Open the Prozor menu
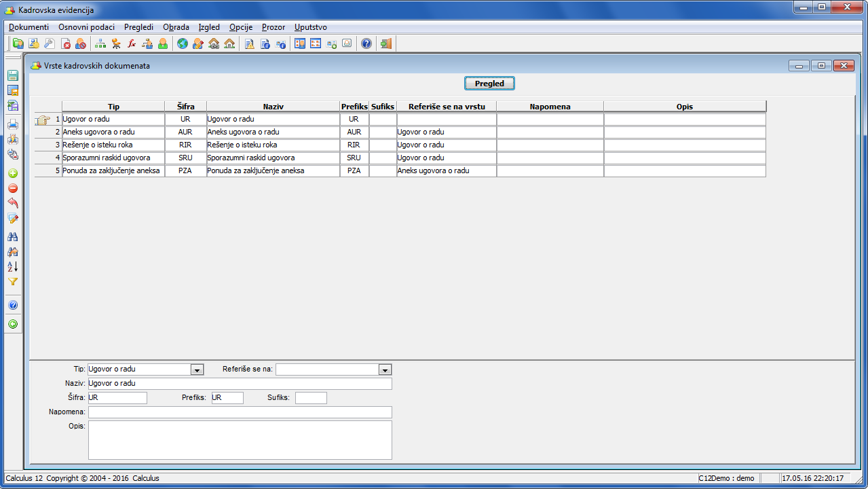Viewport: 868px width, 489px height. coord(273,27)
